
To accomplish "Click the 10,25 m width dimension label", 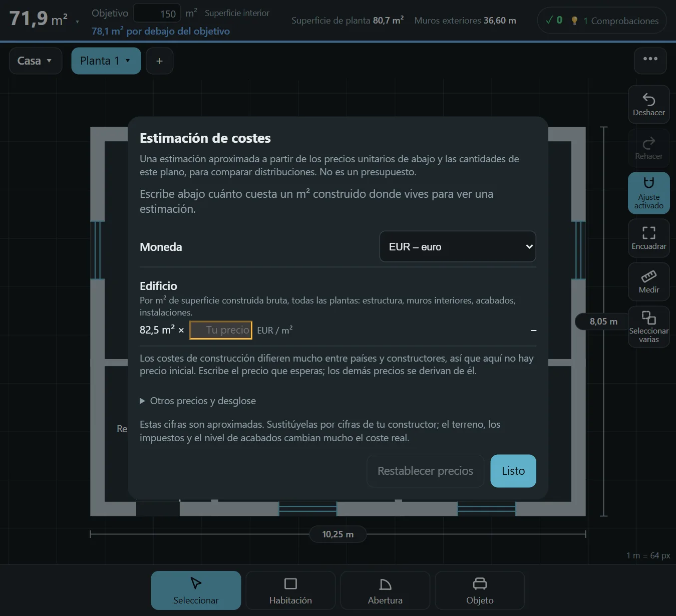I will point(337,534).
